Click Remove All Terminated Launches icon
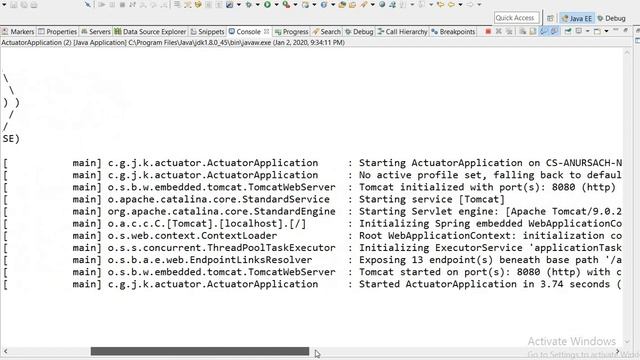This screenshot has width=640, height=360. 509,31
